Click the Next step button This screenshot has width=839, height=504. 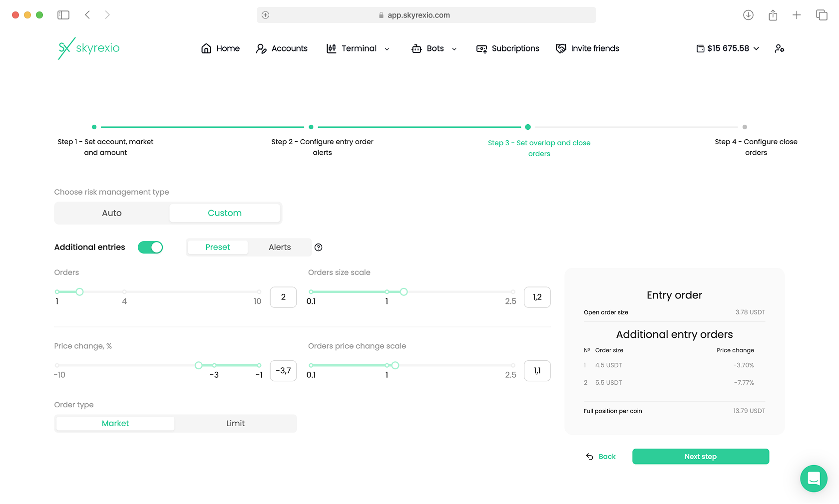click(x=700, y=457)
